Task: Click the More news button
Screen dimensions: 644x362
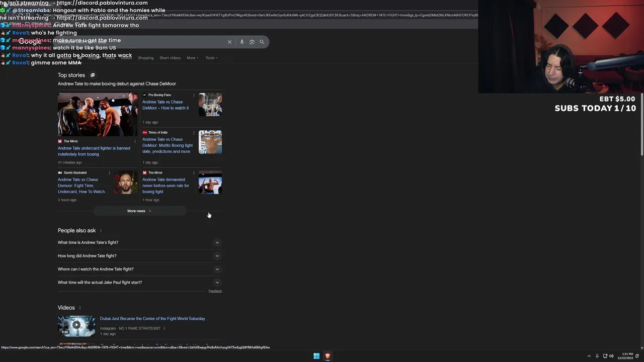Action: coord(139,211)
